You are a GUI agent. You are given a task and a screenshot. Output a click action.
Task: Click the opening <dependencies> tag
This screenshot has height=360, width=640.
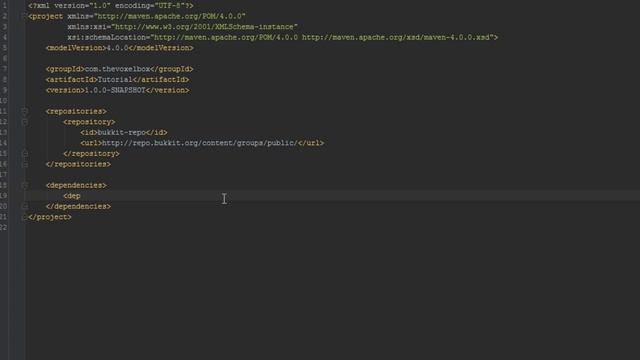coord(76,185)
